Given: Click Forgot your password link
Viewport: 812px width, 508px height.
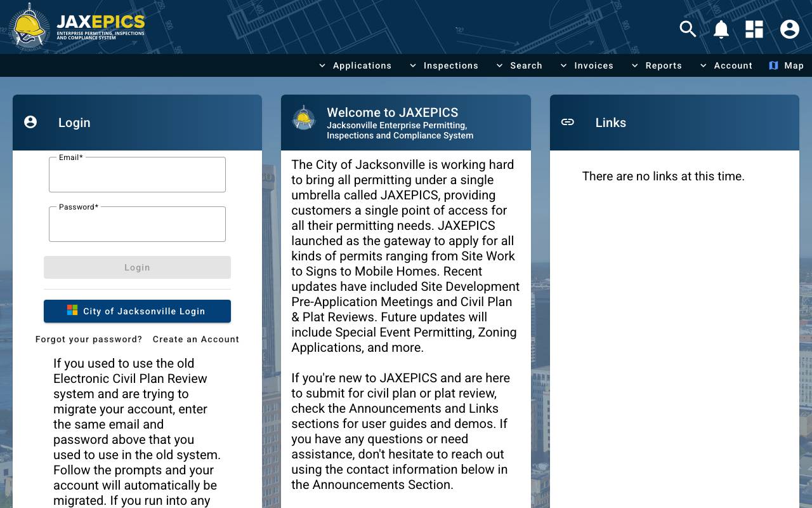Looking at the screenshot, I should click(x=89, y=339).
